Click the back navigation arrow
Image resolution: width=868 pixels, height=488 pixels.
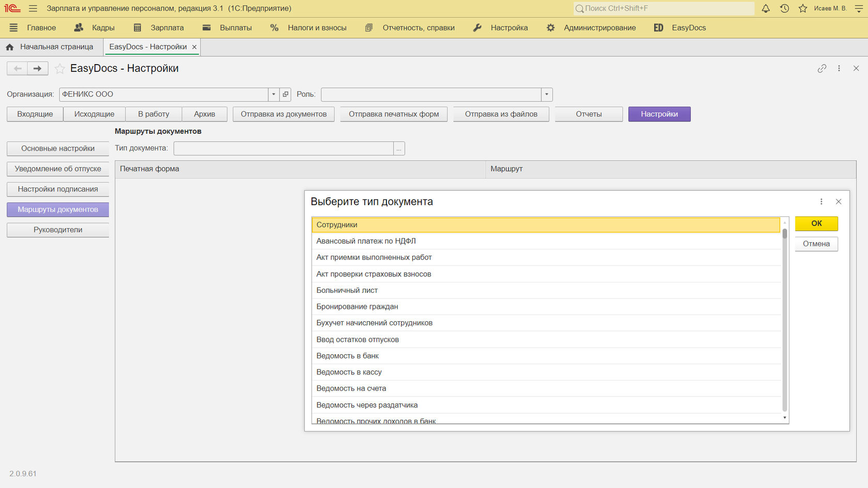(x=18, y=69)
